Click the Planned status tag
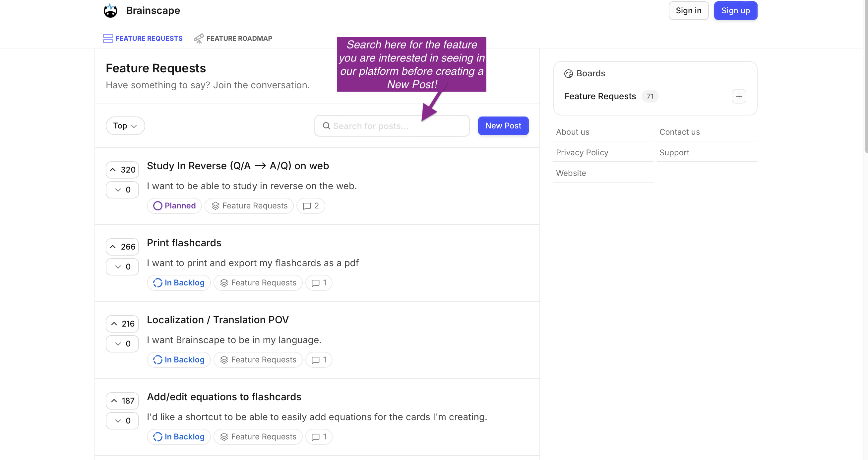The height and width of the screenshot is (460, 868). click(x=174, y=206)
